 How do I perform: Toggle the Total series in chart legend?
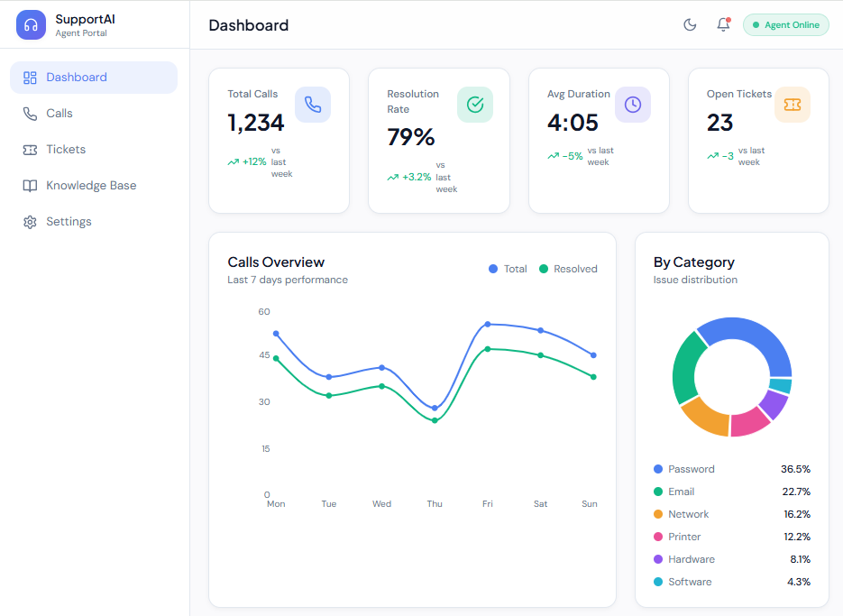click(508, 269)
